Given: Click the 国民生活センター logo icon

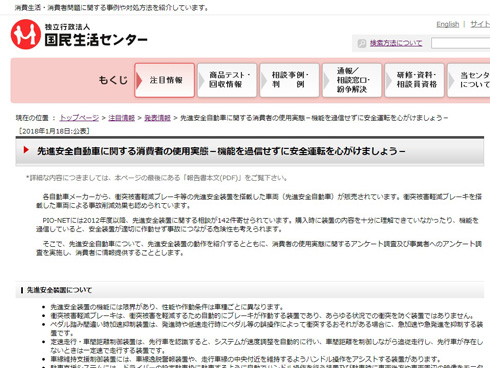Looking at the screenshot, I should [x=26, y=34].
